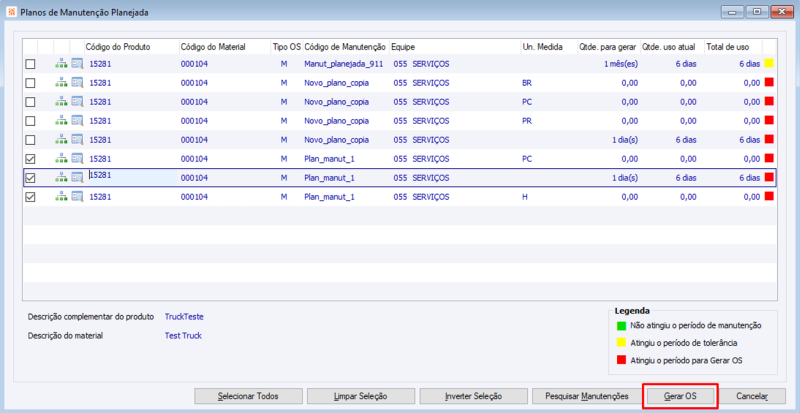Click details magnifier icon in Novo_plano_copia BR row
The image size is (800, 413).
[77, 83]
